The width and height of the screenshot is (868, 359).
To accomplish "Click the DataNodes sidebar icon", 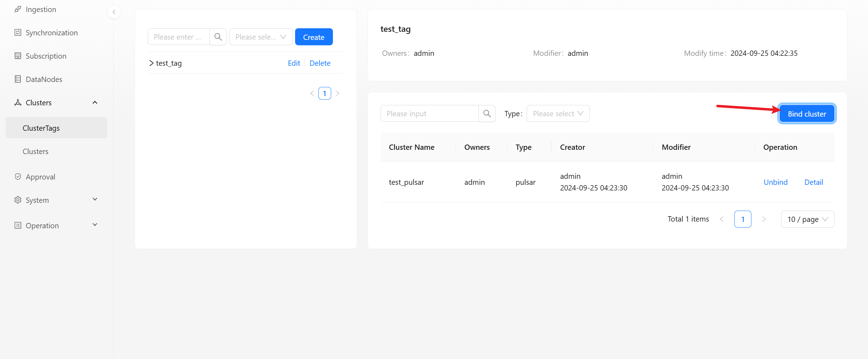I will (x=18, y=79).
